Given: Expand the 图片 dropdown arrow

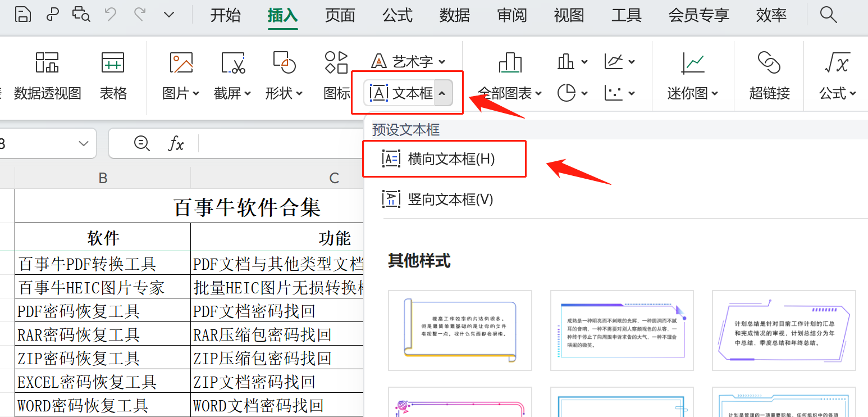Looking at the screenshot, I should pyautogui.click(x=196, y=93).
